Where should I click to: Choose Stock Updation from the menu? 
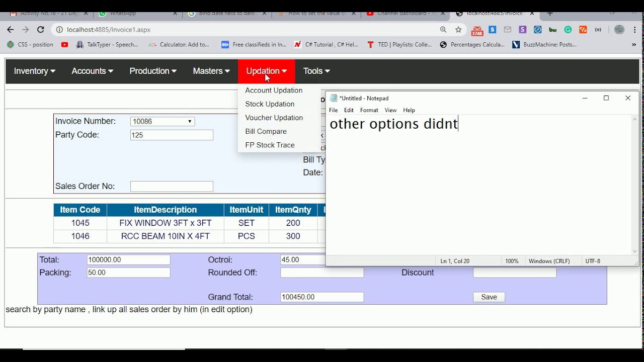coord(270,104)
